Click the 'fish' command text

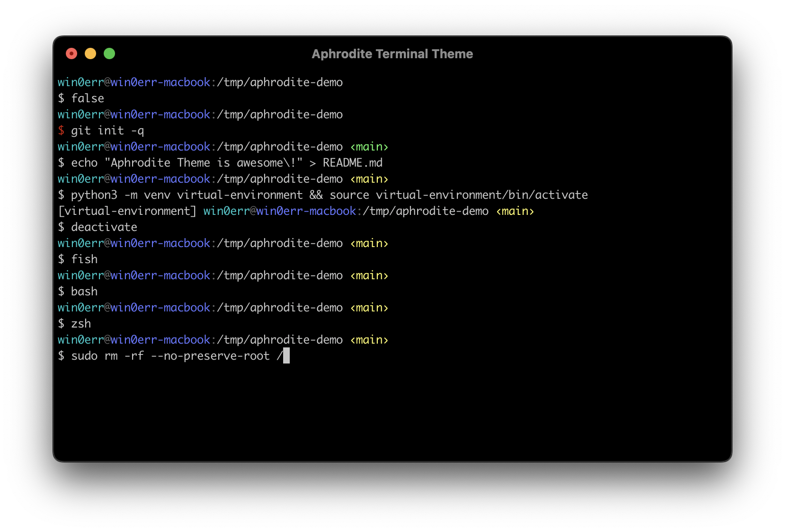click(84, 259)
